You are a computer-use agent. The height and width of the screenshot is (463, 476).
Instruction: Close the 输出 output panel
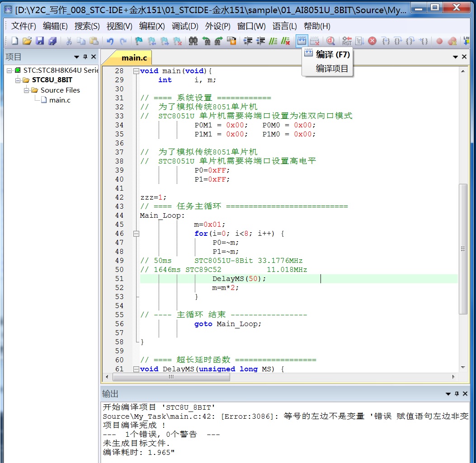pos(465,394)
